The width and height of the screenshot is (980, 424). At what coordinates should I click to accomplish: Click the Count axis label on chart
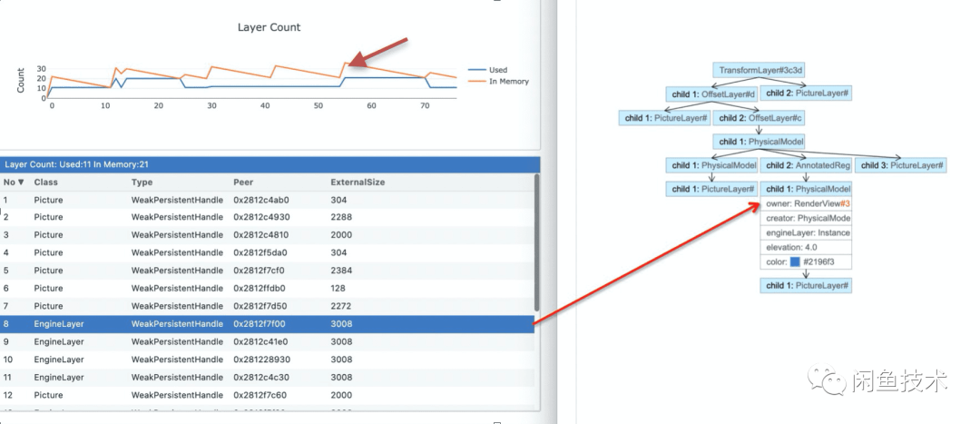[x=21, y=81]
